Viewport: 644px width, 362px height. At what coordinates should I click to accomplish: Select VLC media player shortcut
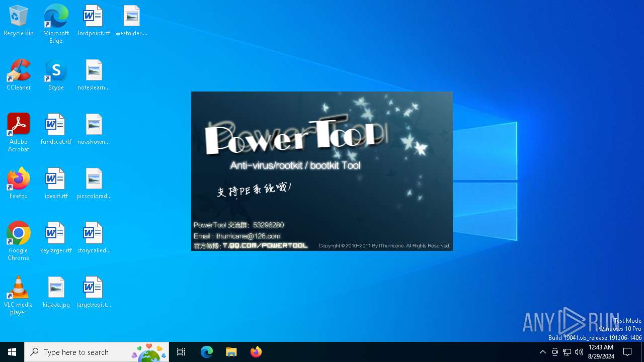click(19, 296)
